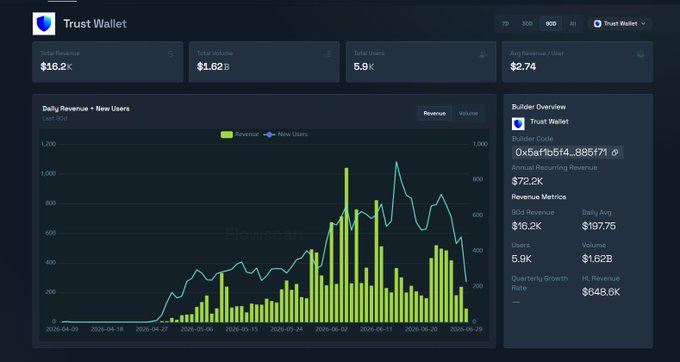Click builder code 0x5af1b5f4...885f71

pos(562,153)
